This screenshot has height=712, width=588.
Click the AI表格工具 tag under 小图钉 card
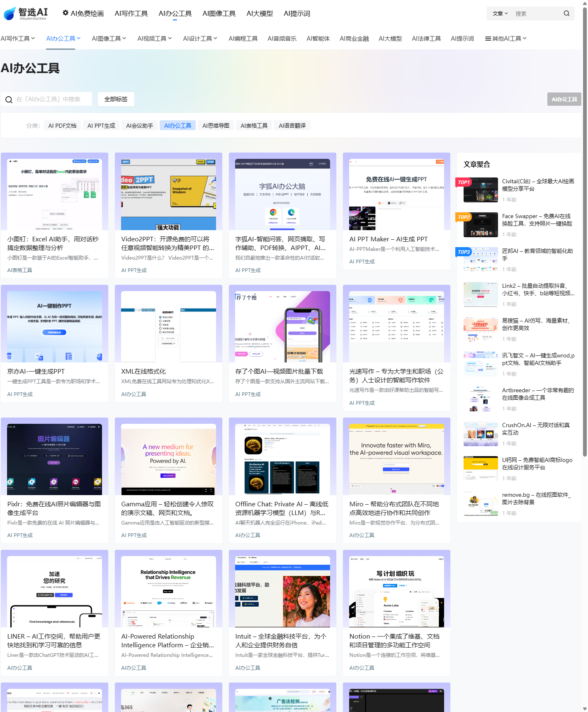[19, 270]
